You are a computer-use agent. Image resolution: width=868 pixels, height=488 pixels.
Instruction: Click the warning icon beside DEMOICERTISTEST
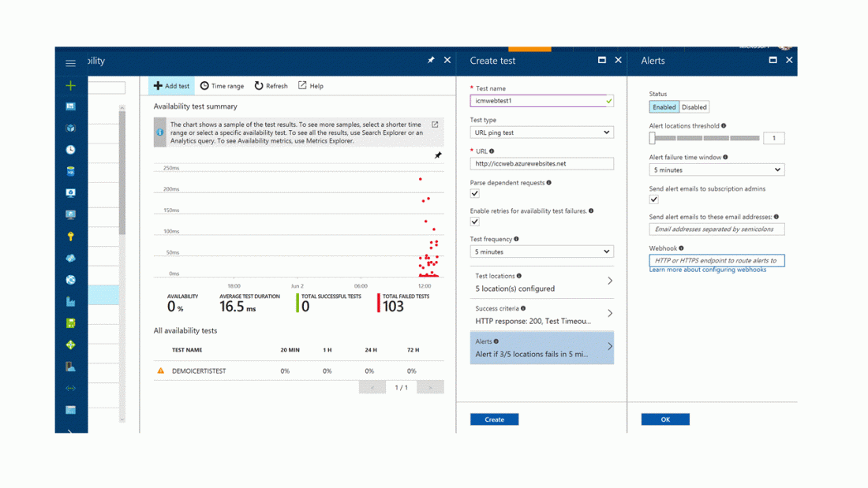(161, 371)
